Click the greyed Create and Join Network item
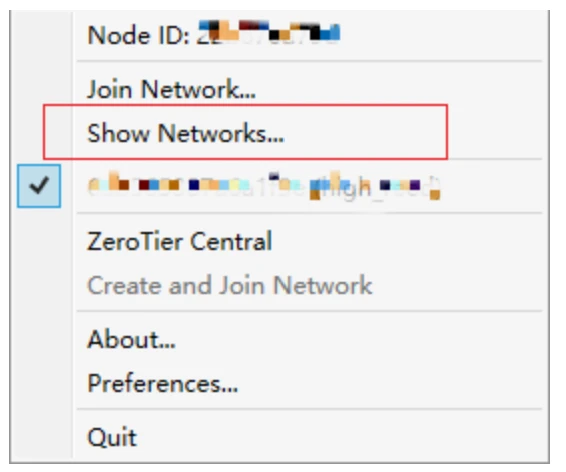 click(x=280, y=285)
